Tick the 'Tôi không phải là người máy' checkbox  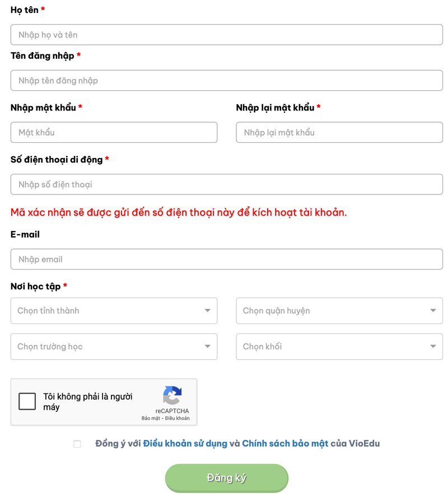(x=27, y=401)
